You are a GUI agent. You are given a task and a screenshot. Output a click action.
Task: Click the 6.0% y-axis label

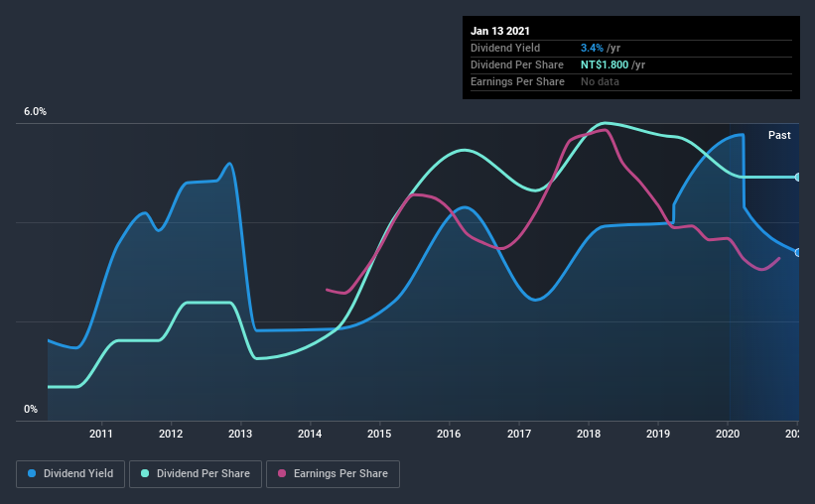35,112
